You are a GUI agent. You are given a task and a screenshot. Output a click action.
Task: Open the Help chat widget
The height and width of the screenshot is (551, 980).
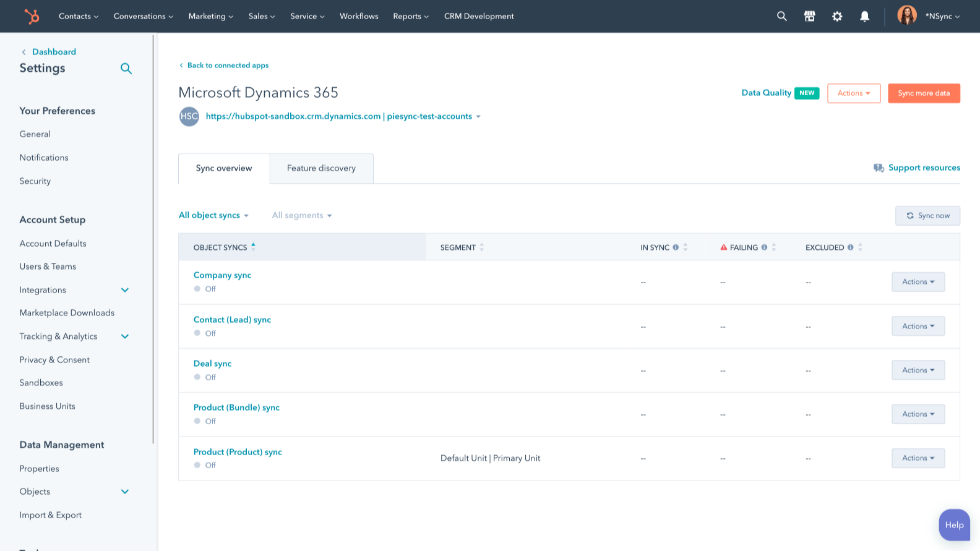954,525
